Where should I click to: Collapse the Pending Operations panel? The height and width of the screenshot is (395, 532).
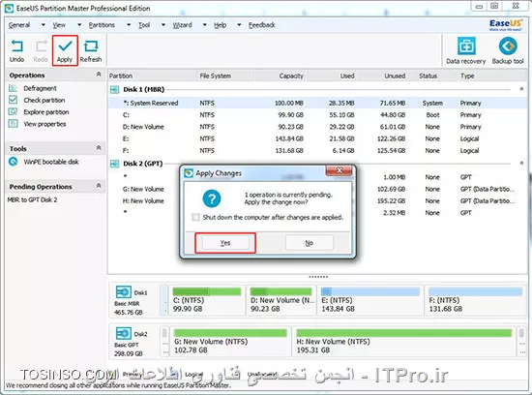(99, 186)
